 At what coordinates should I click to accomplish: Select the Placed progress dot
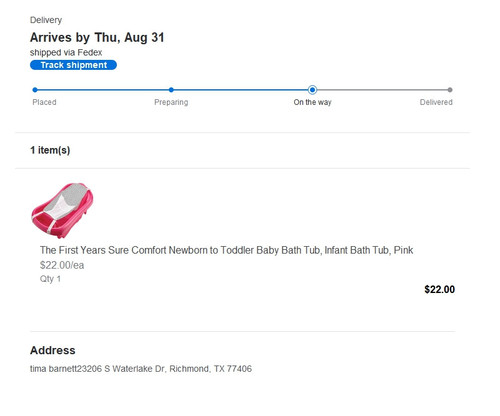(x=35, y=90)
